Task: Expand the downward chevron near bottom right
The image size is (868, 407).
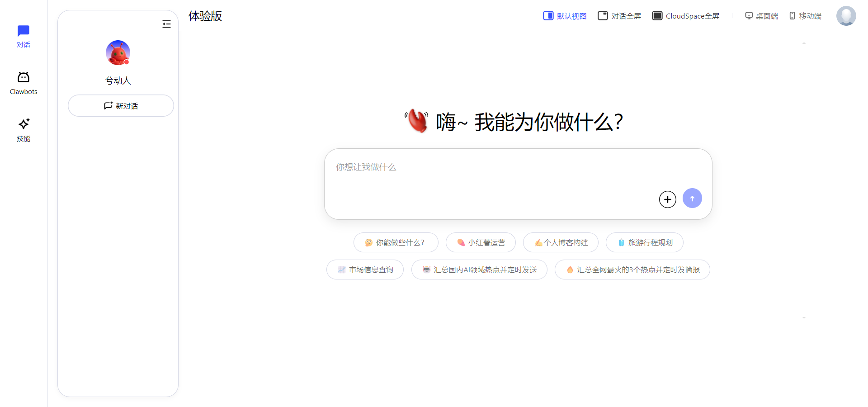Action: point(804,318)
